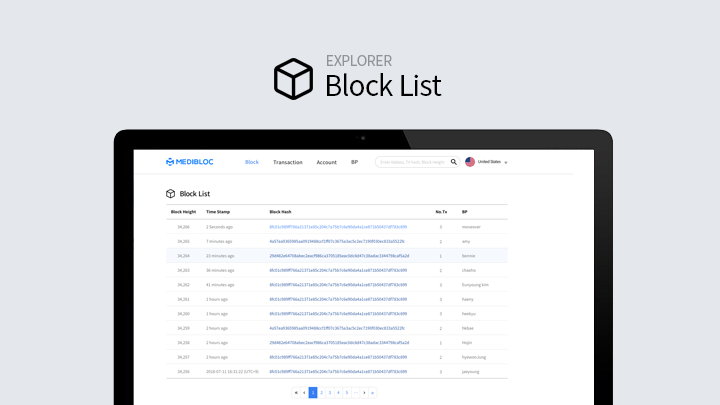Go to previous page with single-left arrow
The height and width of the screenshot is (405, 720).
tap(304, 393)
